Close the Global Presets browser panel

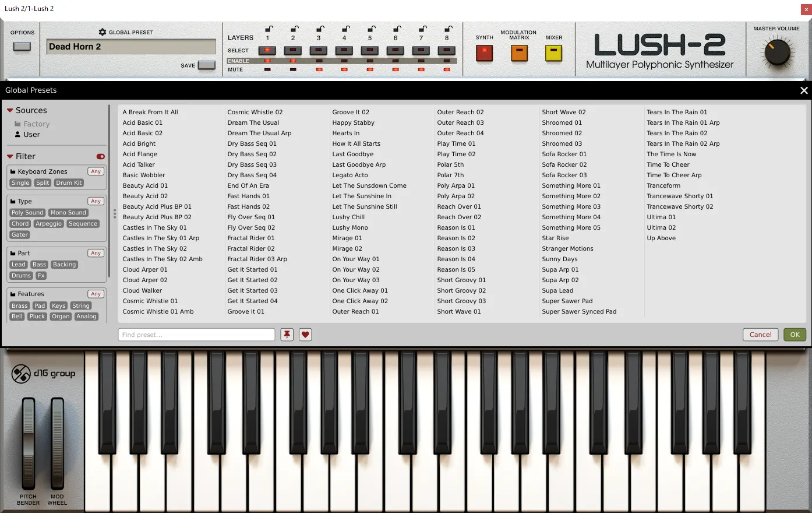pos(804,90)
